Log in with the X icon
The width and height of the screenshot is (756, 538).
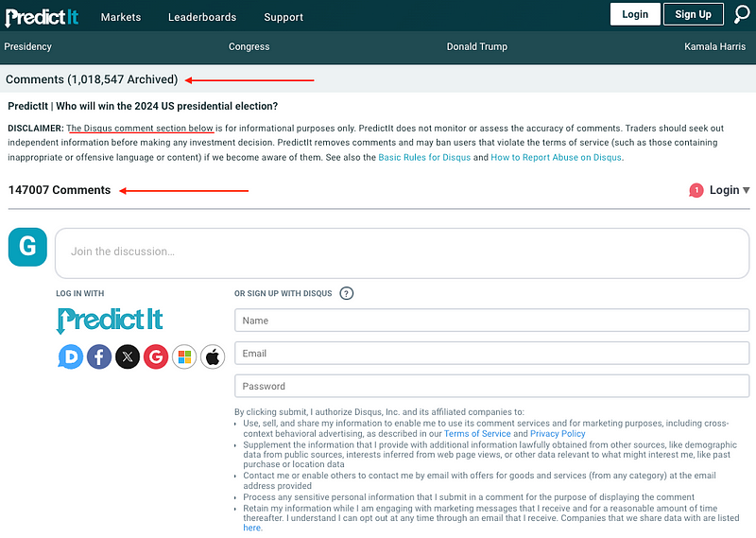(x=128, y=356)
